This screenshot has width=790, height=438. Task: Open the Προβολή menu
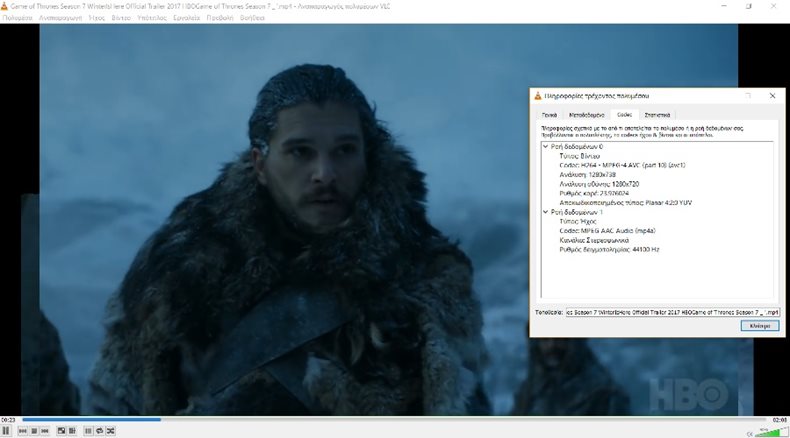[x=220, y=18]
